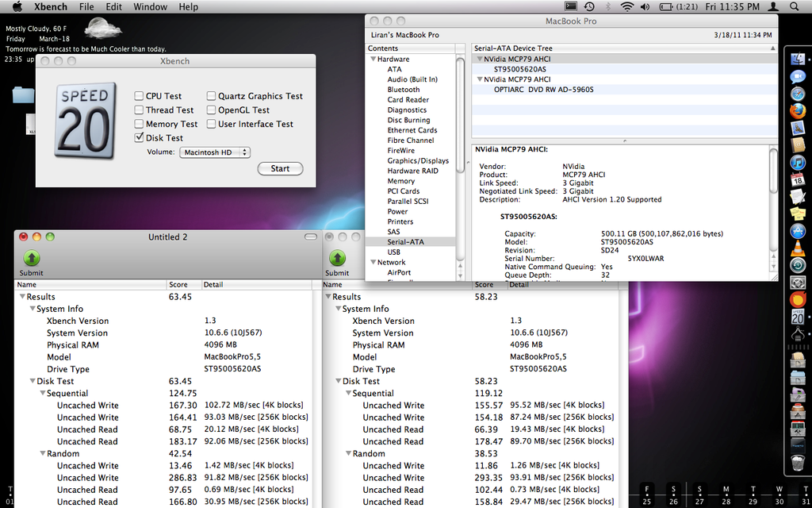Viewport: 812px width, 508px height.
Task: Click the Contents list scrollbar
Action: point(460,114)
